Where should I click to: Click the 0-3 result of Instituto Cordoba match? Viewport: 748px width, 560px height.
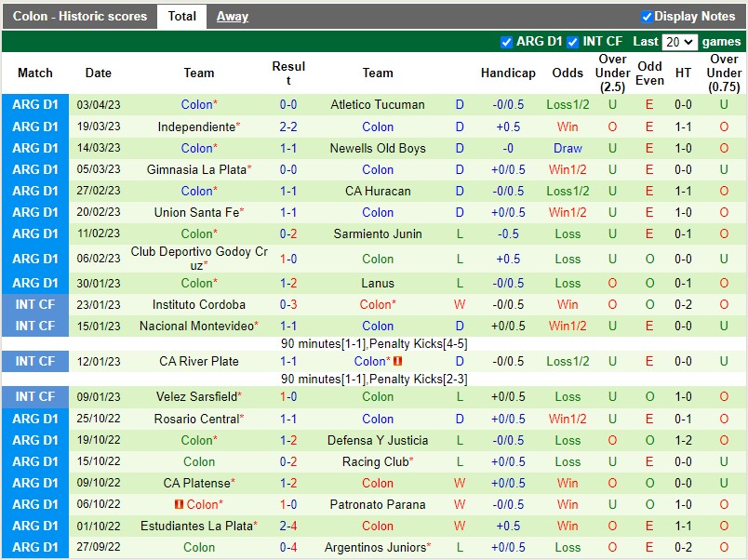coord(288,304)
